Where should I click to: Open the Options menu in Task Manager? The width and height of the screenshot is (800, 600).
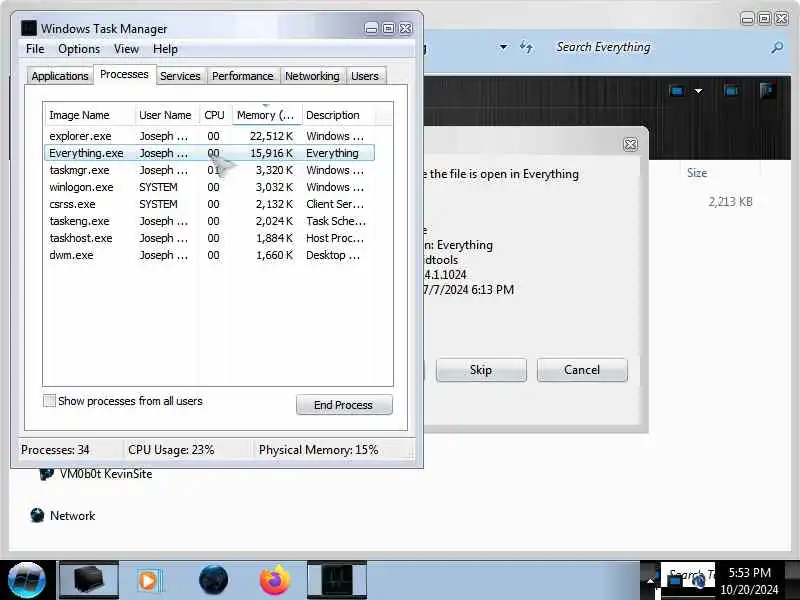click(79, 49)
